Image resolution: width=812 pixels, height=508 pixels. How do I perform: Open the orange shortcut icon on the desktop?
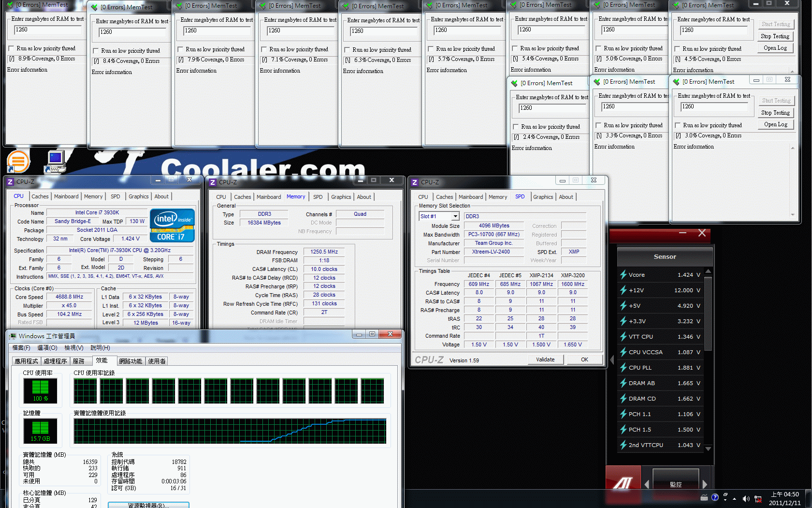[18, 162]
